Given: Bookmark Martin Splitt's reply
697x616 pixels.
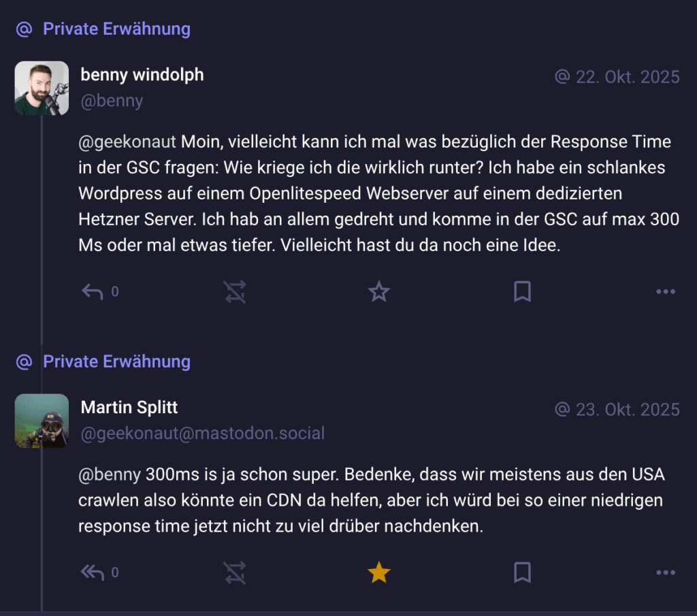Looking at the screenshot, I should point(522,572).
